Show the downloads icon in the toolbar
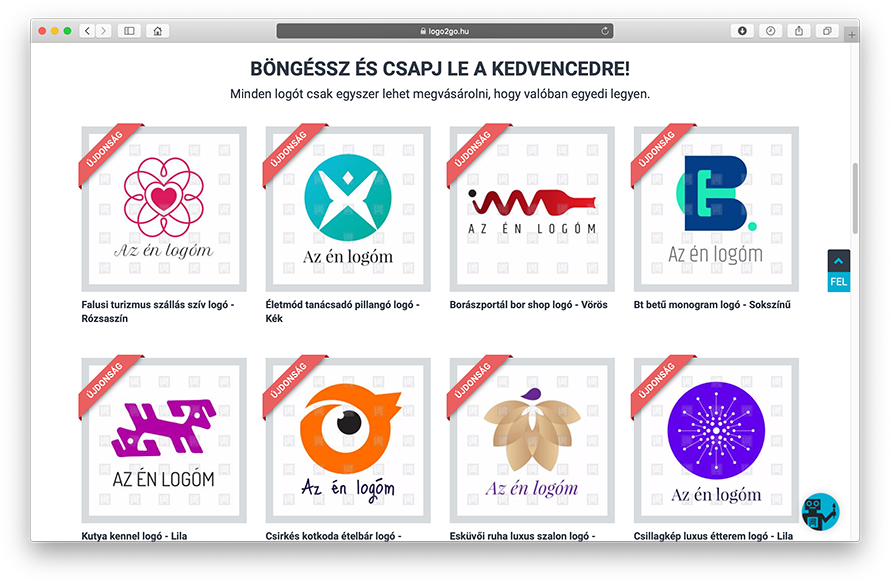Image resolution: width=890 pixels, height=583 pixels. click(x=742, y=31)
